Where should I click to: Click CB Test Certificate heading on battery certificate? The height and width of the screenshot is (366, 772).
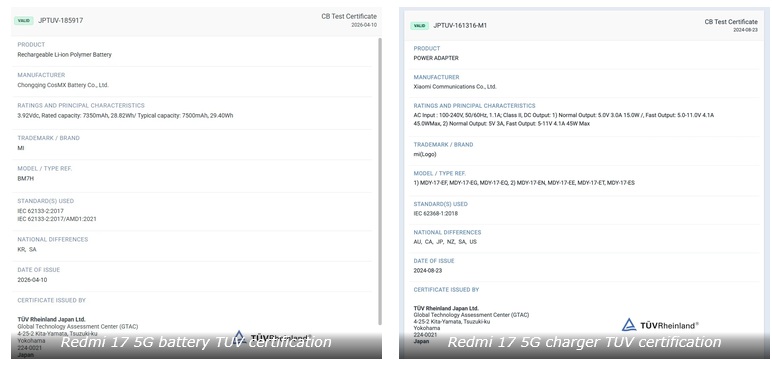point(349,16)
